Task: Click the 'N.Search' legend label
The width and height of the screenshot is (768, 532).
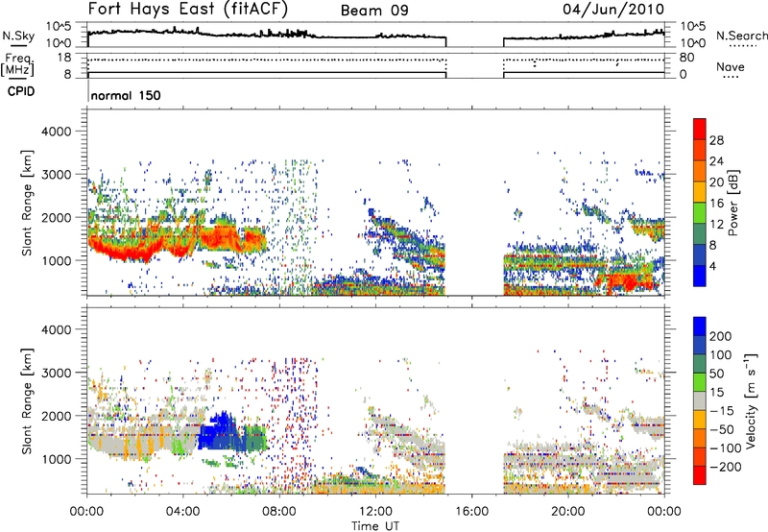Action: tap(741, 36)
